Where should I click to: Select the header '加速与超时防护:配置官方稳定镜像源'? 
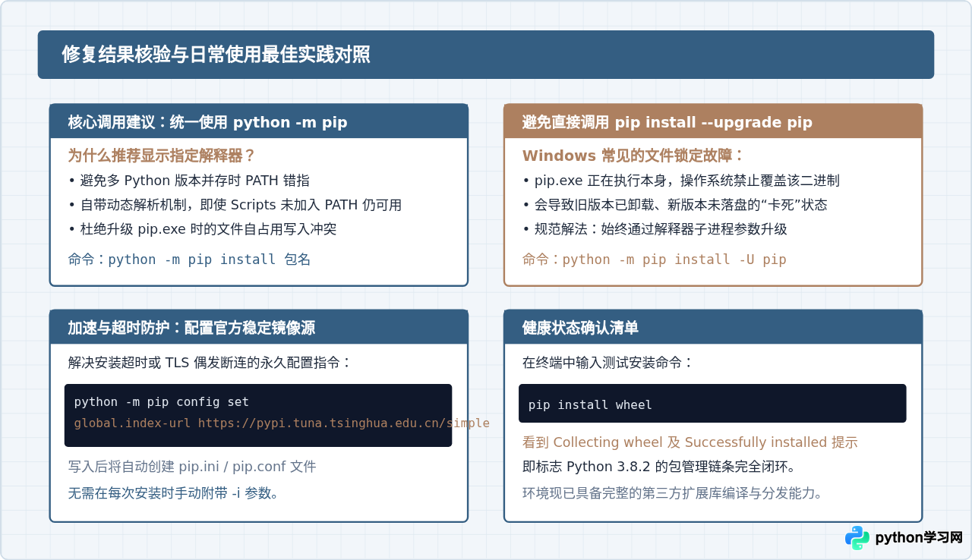(259, 327)
